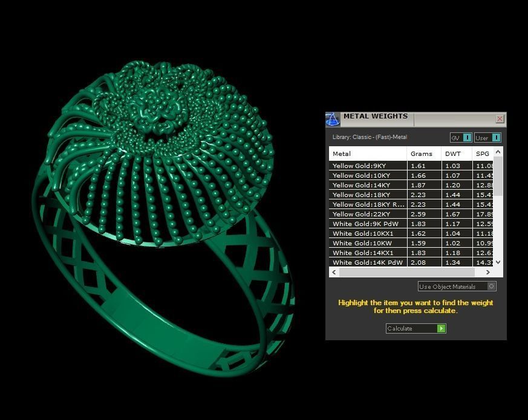
Task: Sort by the Metal column header
Action: (x=368, y=153)
